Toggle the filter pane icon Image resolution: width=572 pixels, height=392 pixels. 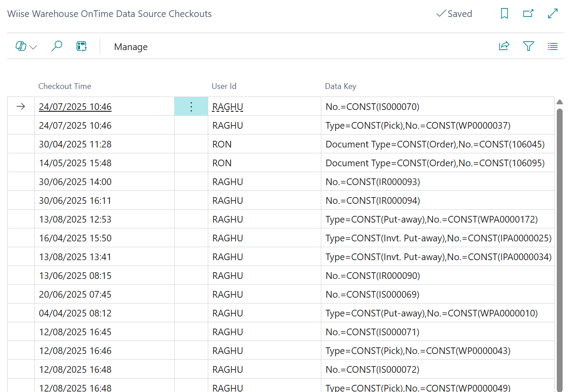click(x=529, y=46)
